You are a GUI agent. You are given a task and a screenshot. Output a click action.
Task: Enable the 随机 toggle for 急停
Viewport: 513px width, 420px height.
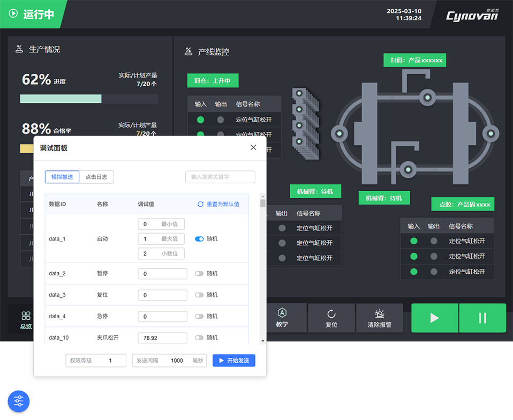click(x=199, y=317)
